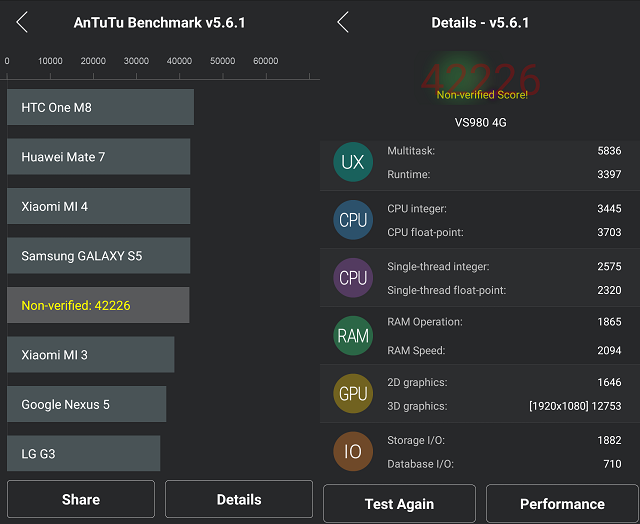Tap back arrow in Details header
Image resolution: width=640 pixels, height=524 pixels.
343,22
